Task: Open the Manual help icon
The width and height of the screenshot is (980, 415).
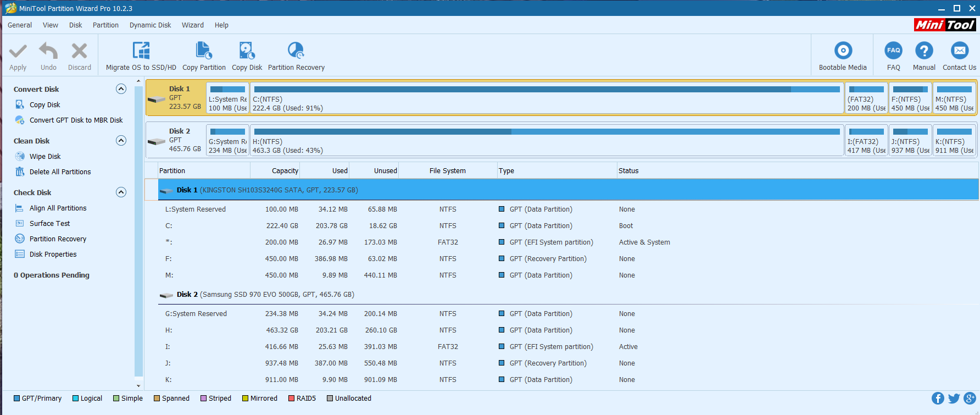Action: (x=924, y=51)
